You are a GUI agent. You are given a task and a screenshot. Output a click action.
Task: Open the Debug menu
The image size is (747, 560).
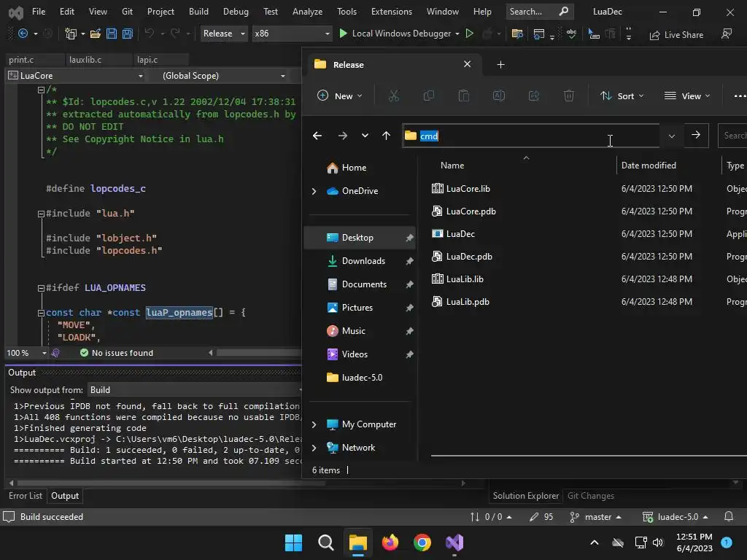coord(236,12)
